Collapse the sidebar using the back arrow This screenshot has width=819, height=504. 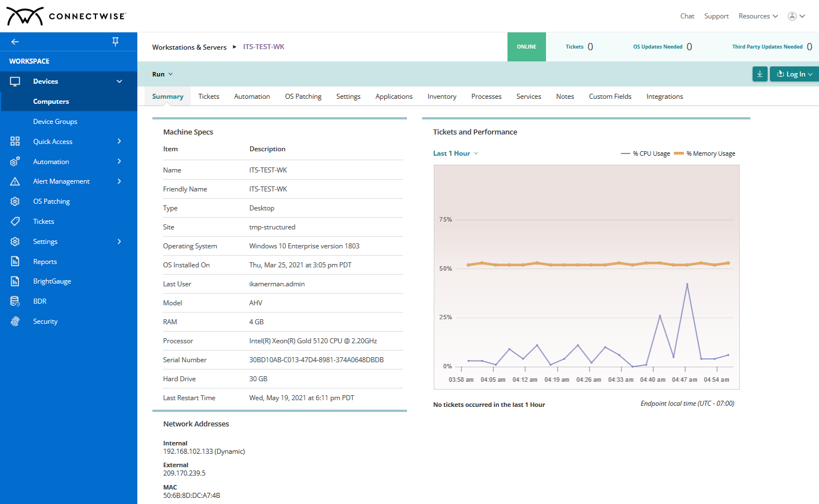[x=15, y=41]
